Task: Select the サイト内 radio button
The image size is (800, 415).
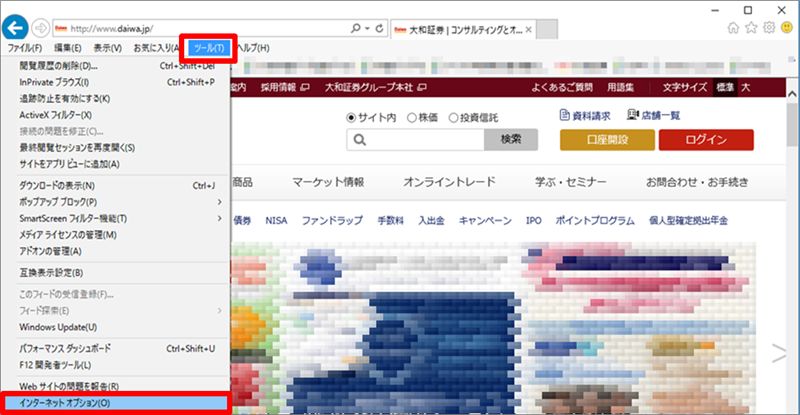Action: (351, 118)
